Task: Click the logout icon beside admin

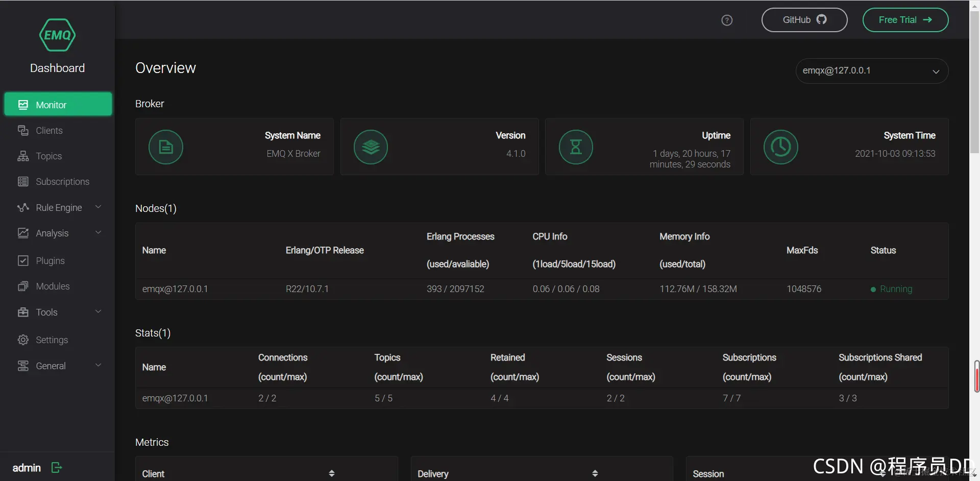Action: click(x=57, y=467)
